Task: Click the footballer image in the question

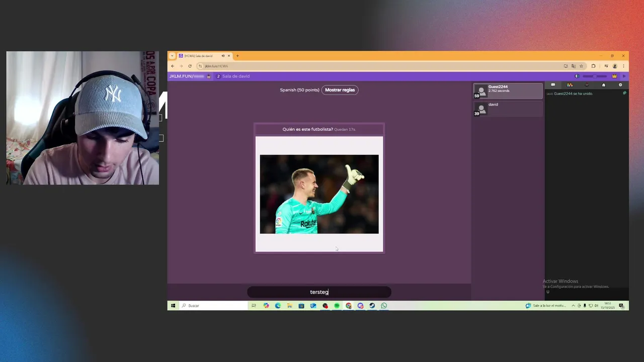Action: coord(319,194)
